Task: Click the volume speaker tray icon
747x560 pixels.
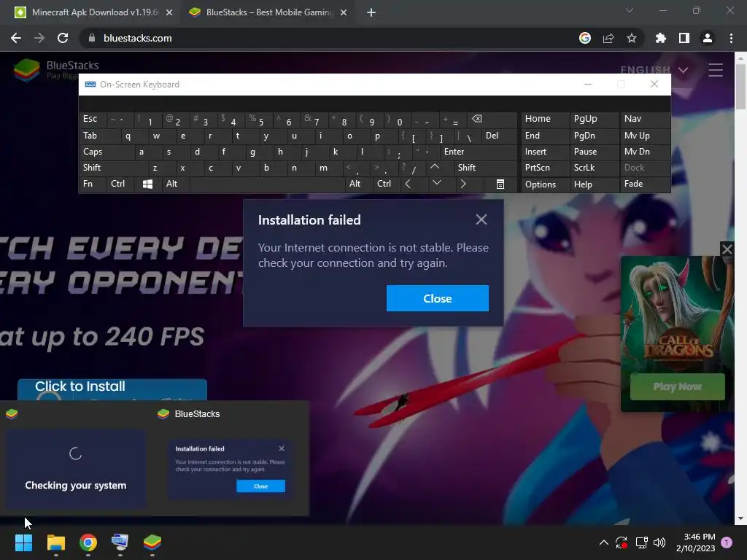Action: pos(659,542)
